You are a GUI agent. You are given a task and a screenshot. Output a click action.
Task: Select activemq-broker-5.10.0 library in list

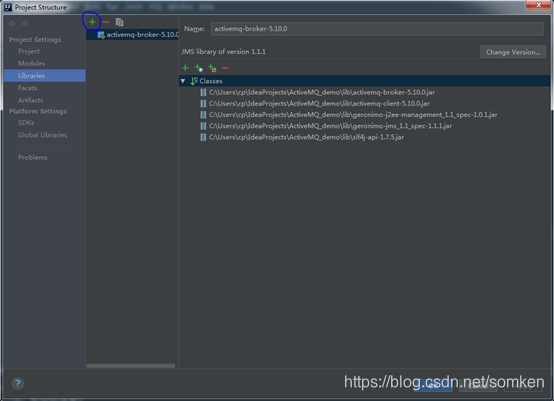pos(132,35)
